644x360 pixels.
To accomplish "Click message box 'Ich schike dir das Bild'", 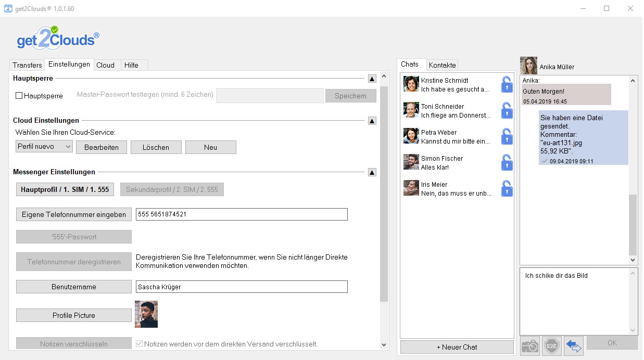I will [574, 301].
